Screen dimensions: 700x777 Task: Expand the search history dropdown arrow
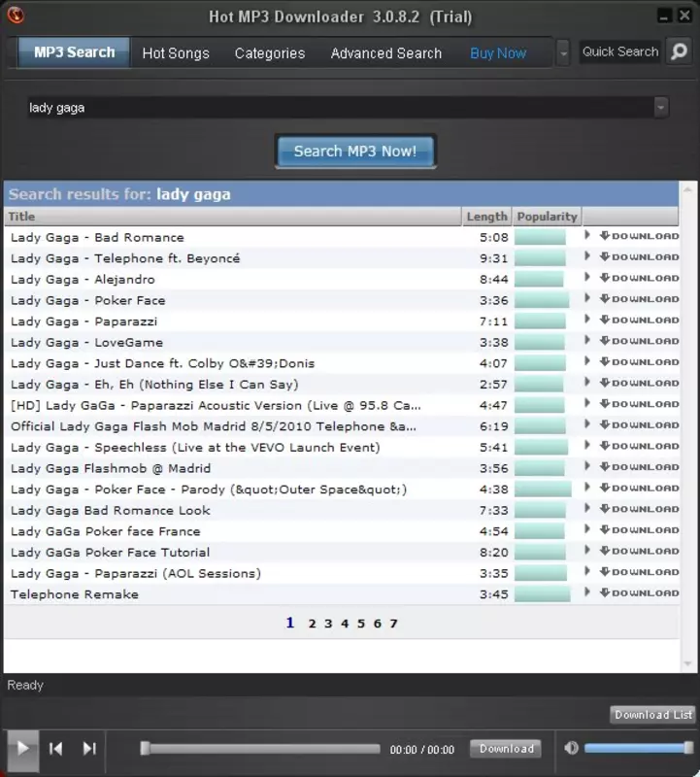660,108
